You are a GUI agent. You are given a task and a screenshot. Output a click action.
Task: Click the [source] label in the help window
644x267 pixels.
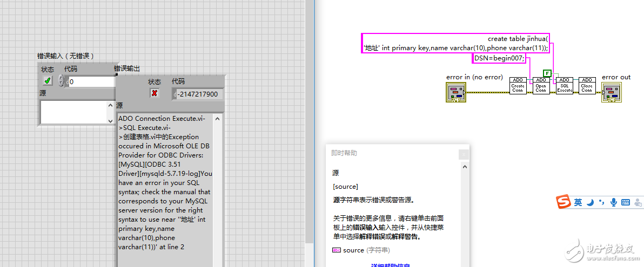(345, 187)
